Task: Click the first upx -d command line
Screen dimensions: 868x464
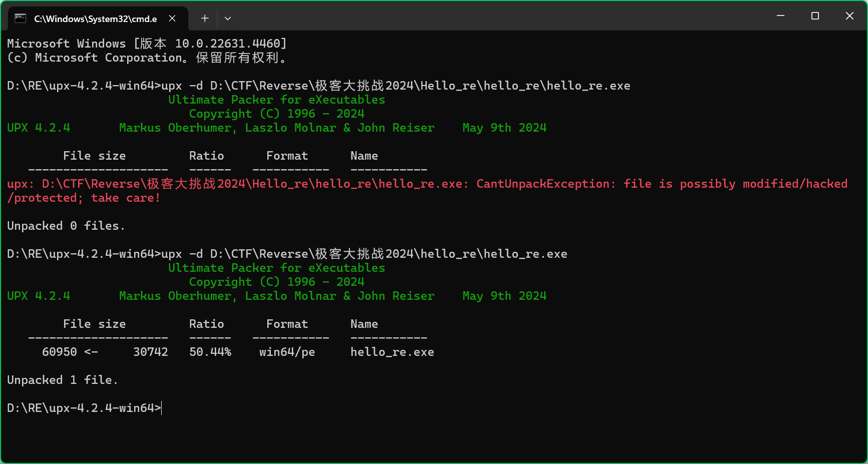Action: [318, 86]
